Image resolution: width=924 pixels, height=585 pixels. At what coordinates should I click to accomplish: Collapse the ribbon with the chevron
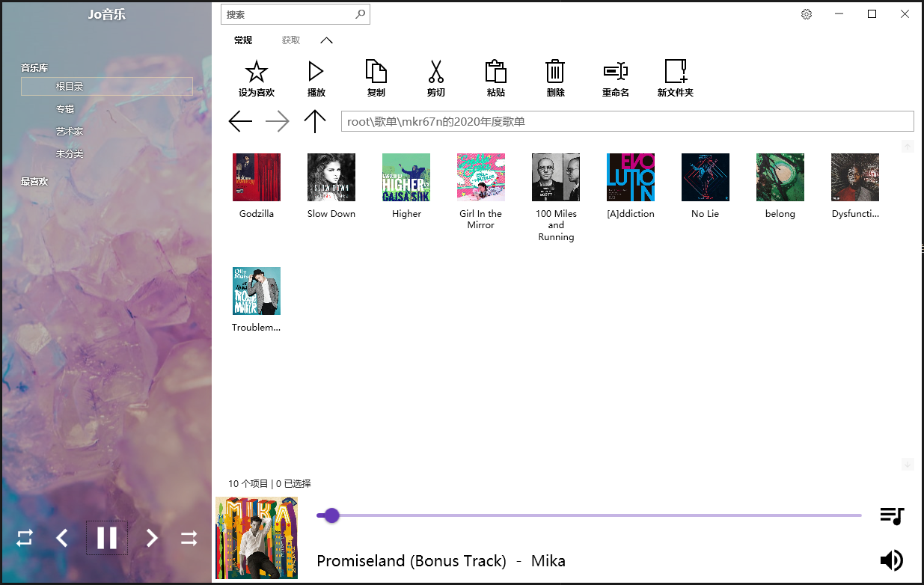[x=326, y=40]
